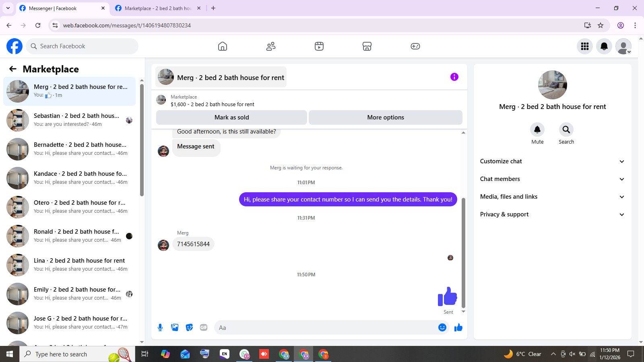Open the taskbar clock 11:50 PM
Viewport: 644px width, 362px height.
[x=610, y=354]
